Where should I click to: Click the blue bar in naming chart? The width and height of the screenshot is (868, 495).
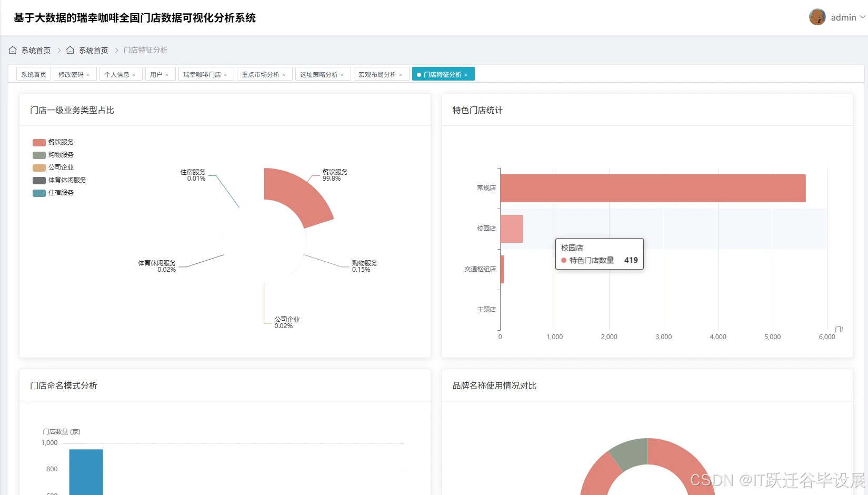click(86, 472)
